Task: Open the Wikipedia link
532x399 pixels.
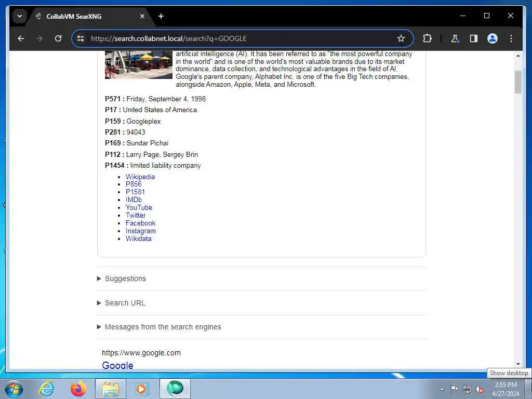Action: (x=140, y=177)
